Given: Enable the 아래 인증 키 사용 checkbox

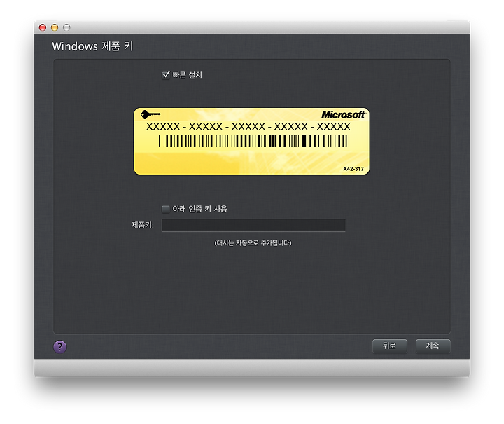Looking at the screenshot, I should tap(166, 209).
